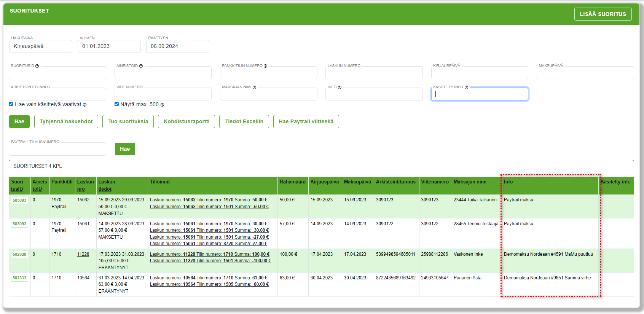Click into the Maksupäivä search field
The width and height of the screenshot is (644, 314).
click(585, 73)
